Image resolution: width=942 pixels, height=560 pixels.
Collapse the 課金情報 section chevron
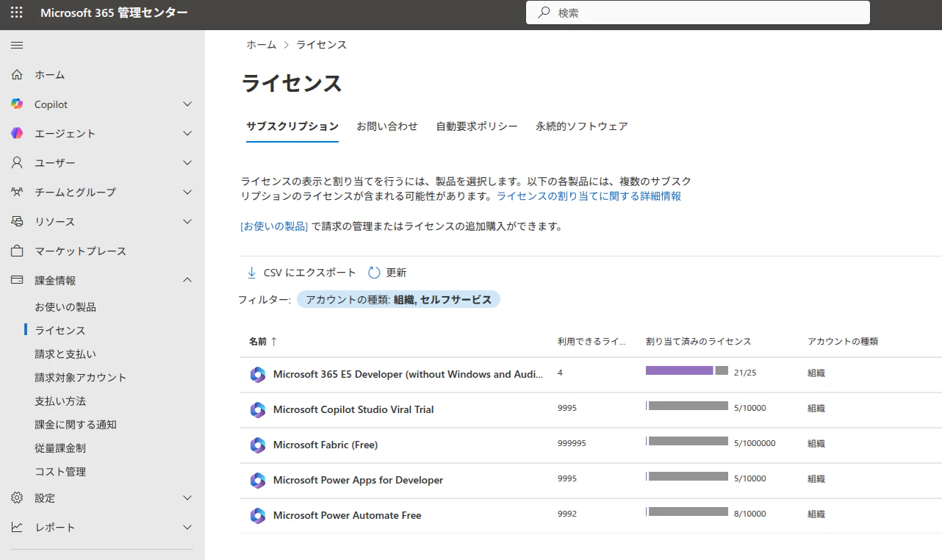point(187,280)
